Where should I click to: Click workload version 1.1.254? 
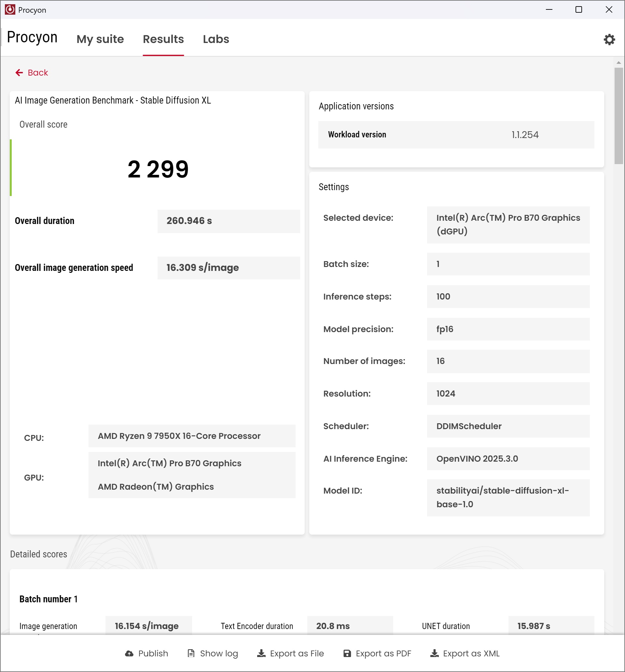coord(525,135)
